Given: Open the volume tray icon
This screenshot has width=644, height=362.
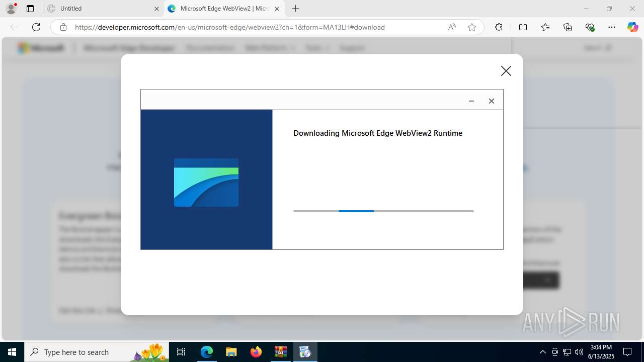Looking at the screenshot, I should [579, 352].
